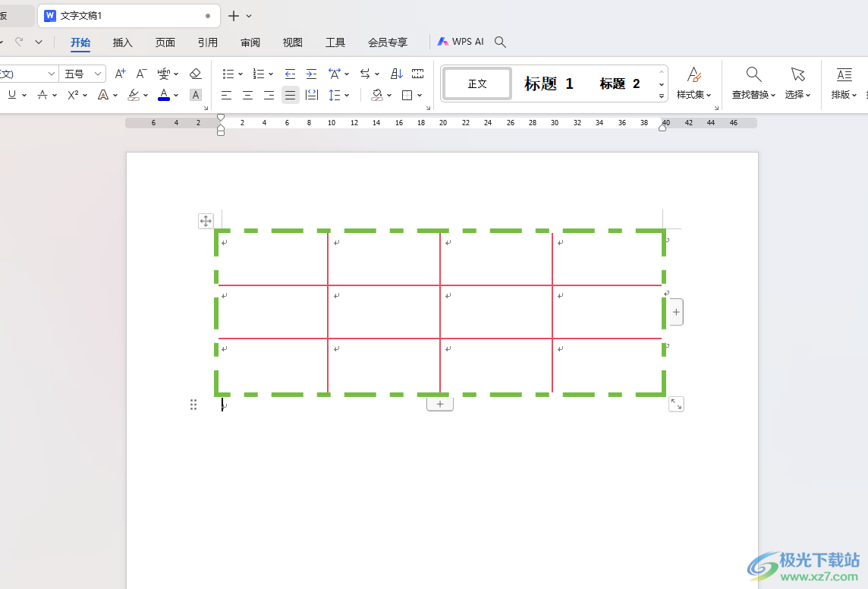Open the 选择 menu
Screen dimensions: 868x589
point(797,83)
